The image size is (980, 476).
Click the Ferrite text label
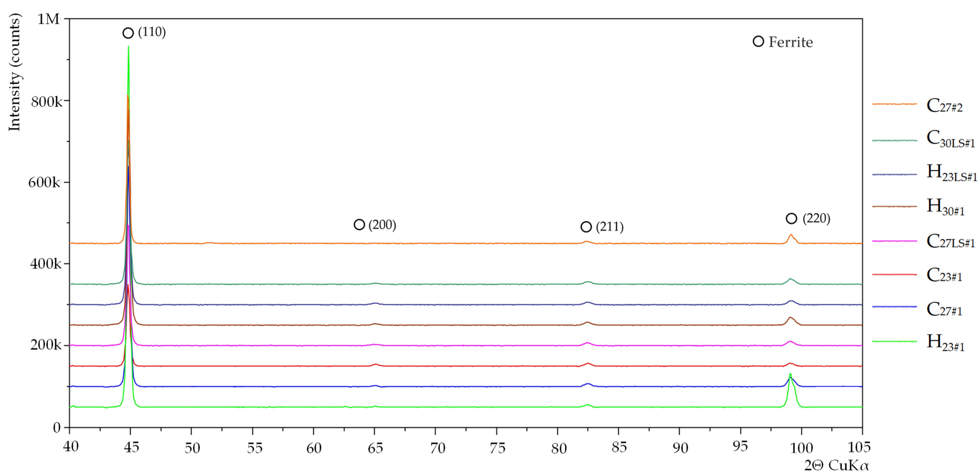[790, 42]
